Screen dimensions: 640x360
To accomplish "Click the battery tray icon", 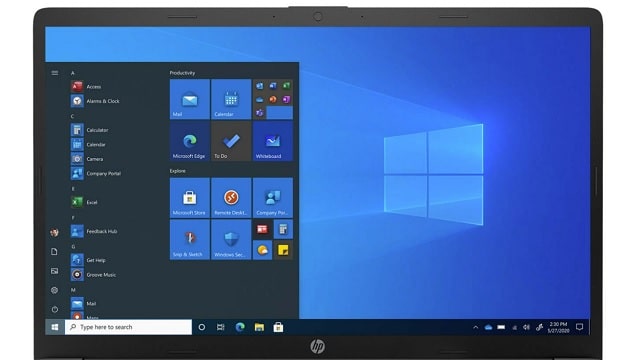I will [x=501, y=327].
